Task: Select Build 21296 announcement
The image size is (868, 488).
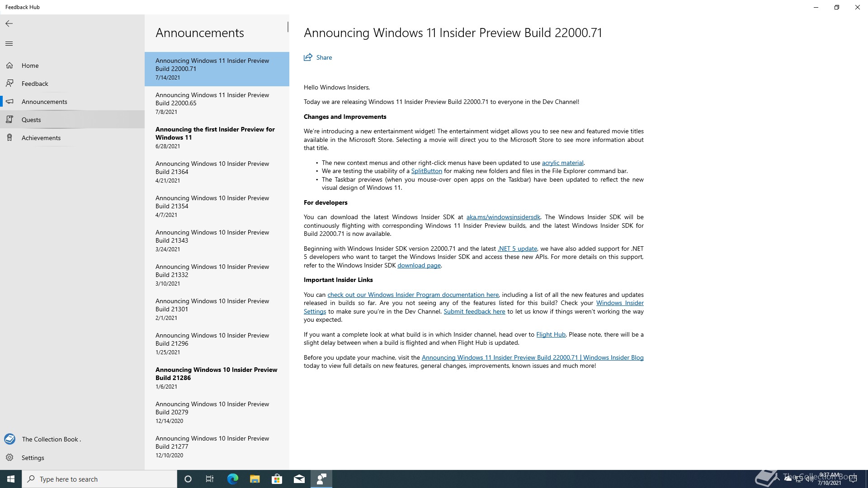Action: (217, 344)
